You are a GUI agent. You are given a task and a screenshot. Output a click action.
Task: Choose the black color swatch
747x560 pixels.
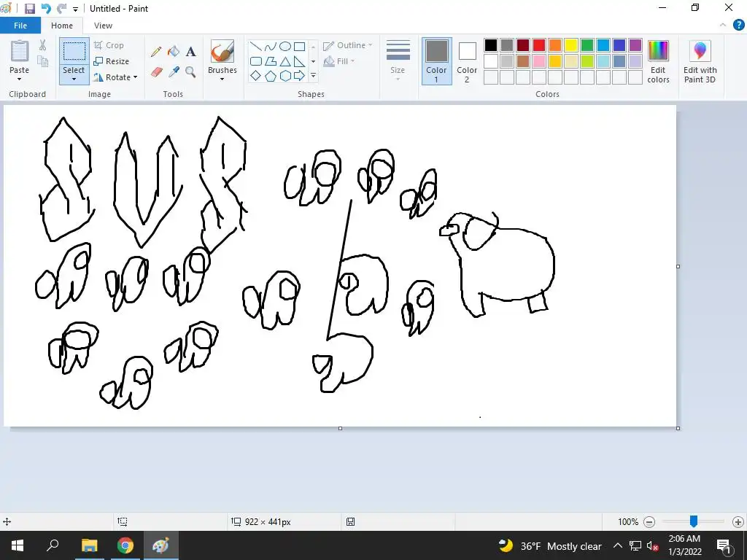click(491, 45)
